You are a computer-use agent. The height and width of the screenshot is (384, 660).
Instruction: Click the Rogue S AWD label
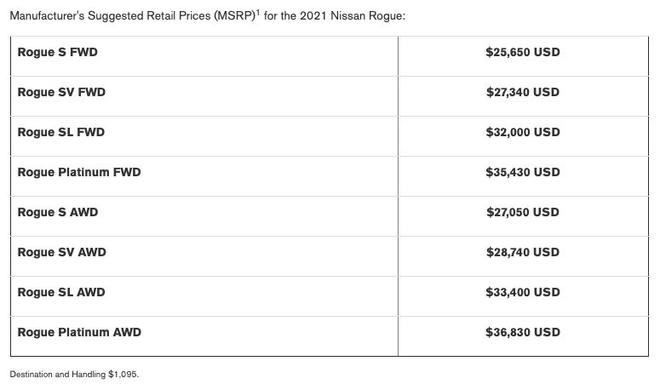click(x=58, y=212)
